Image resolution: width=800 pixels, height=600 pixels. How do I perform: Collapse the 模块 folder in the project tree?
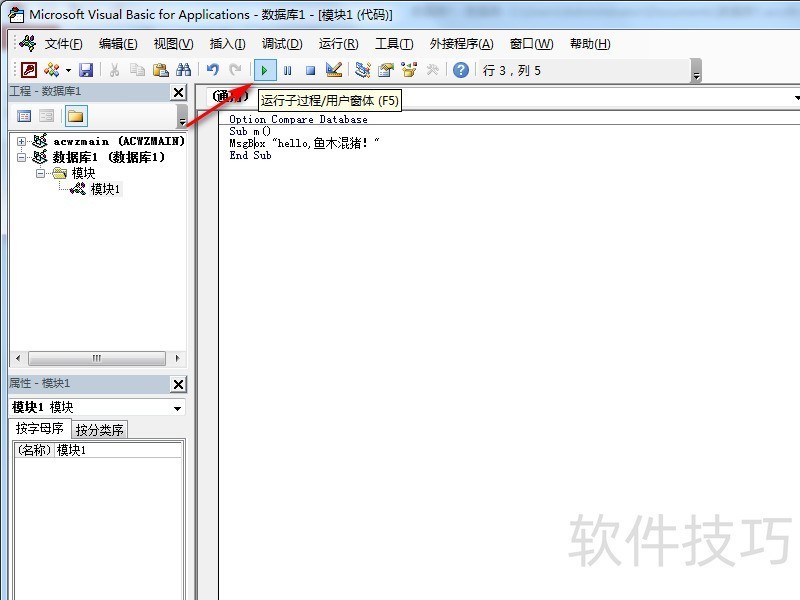[x=41, y=173]
